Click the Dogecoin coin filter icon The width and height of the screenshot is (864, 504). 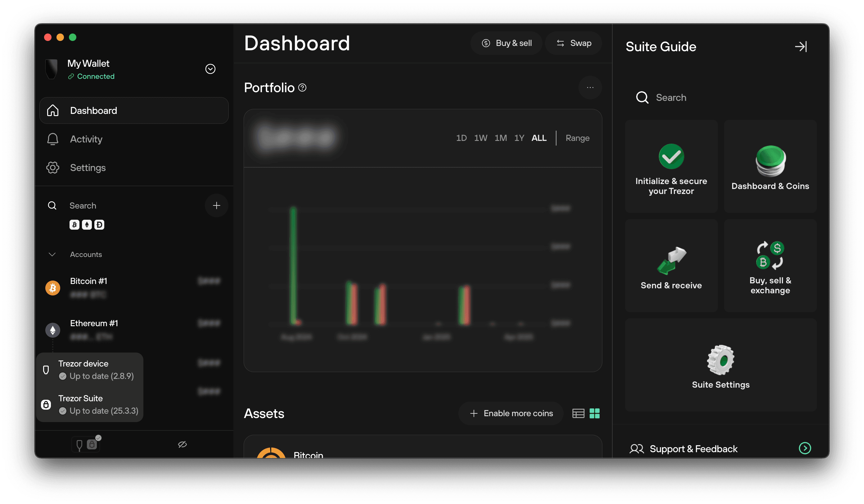(x=99, y=225)
